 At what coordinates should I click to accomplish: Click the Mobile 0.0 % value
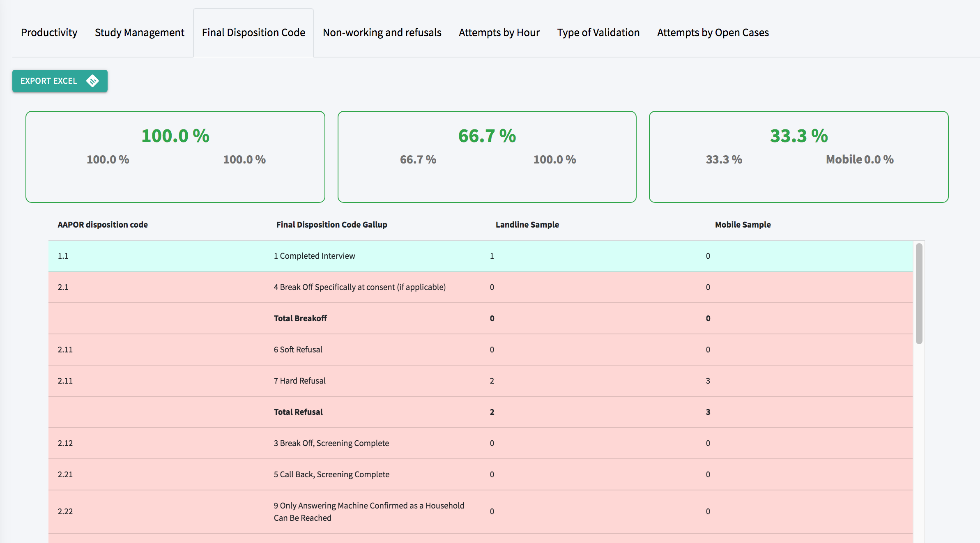[x=860, y=159]
